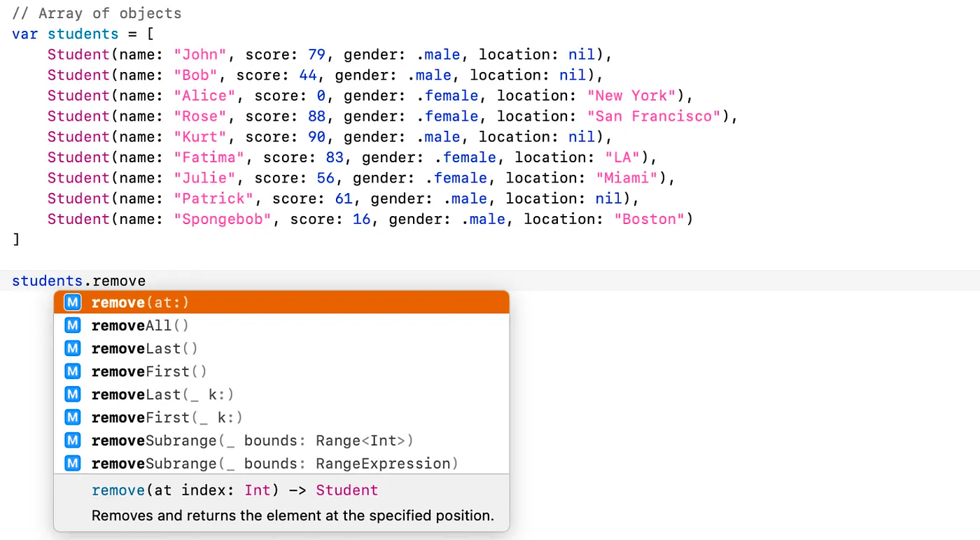Click the comment '// Array of objects'
The height and width of the screenshot is (540, 980).
click(x=97, y=13)
